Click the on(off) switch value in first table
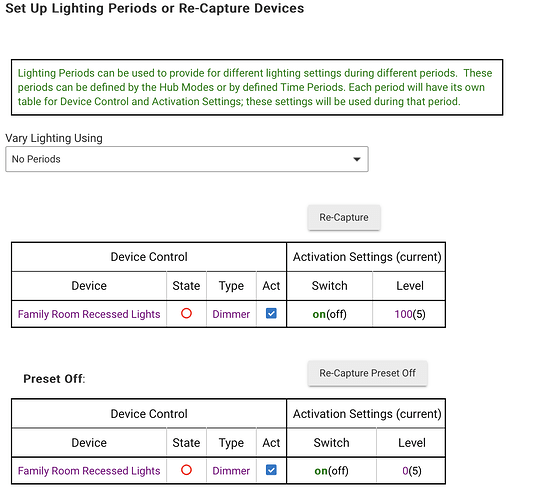 (x=330, y=314)
